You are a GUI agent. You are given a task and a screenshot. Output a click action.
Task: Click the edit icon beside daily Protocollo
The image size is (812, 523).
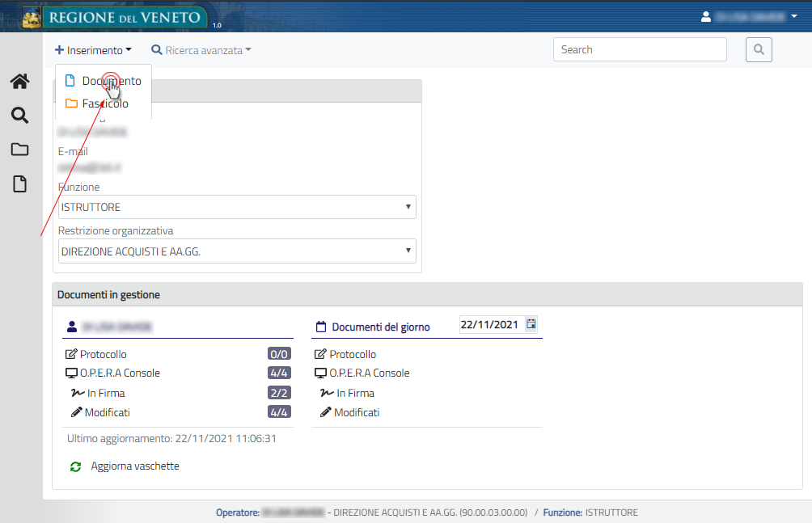pos(320,354)
